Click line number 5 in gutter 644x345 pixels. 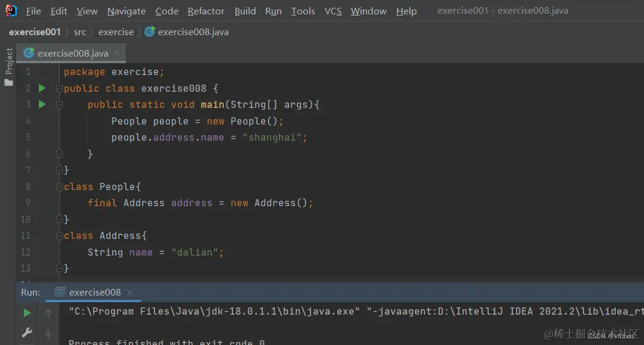[29, 137]
